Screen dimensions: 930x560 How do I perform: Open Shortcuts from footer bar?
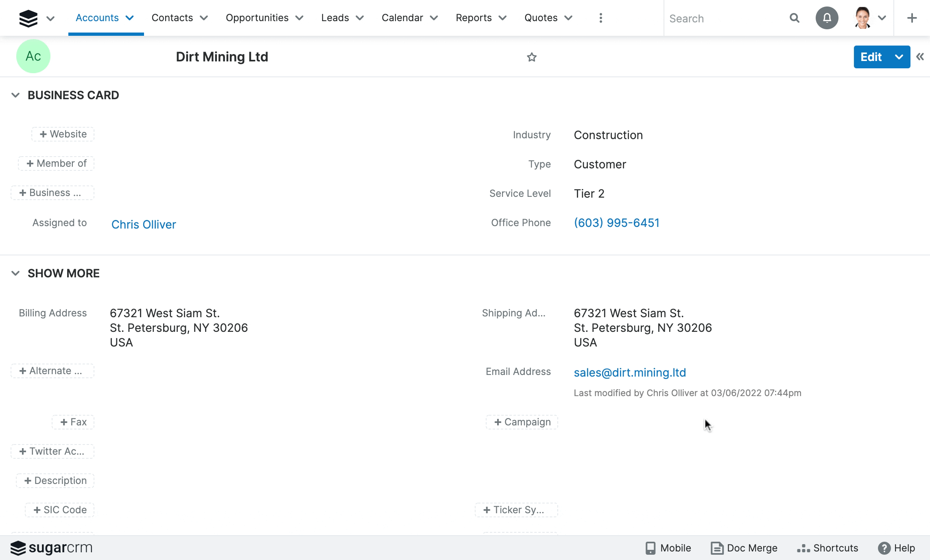coord(827,548)
